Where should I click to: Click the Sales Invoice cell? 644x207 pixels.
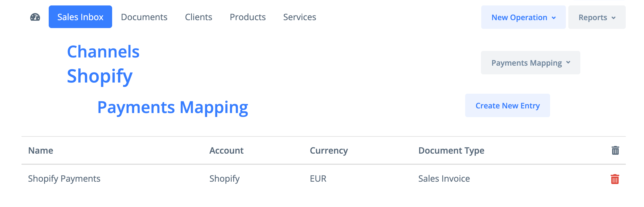tap(444, 179)
